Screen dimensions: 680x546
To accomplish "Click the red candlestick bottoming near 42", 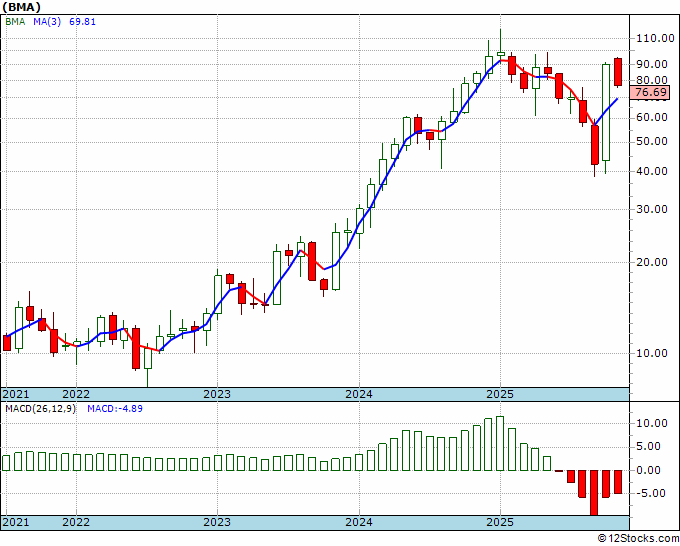I will (x=595, y=145).
